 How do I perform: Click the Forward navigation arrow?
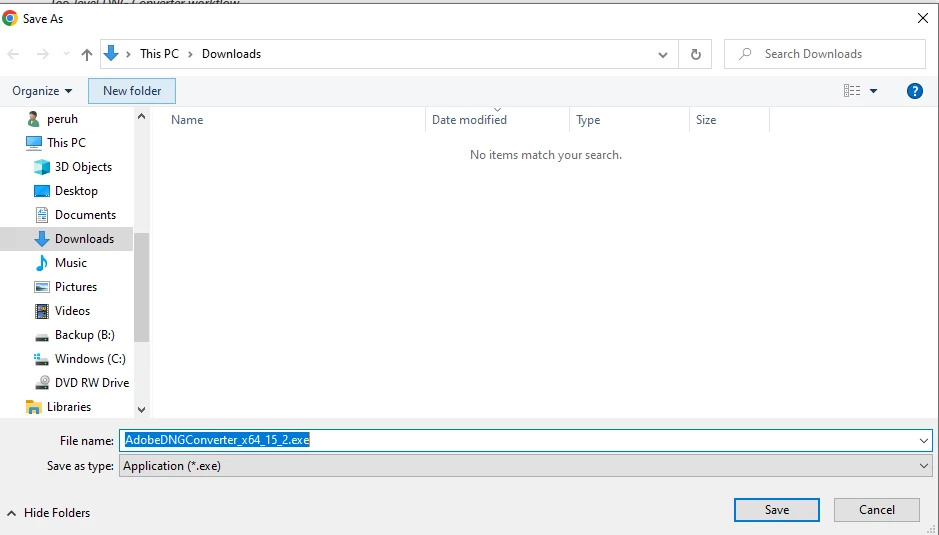(x=42, y=55)
